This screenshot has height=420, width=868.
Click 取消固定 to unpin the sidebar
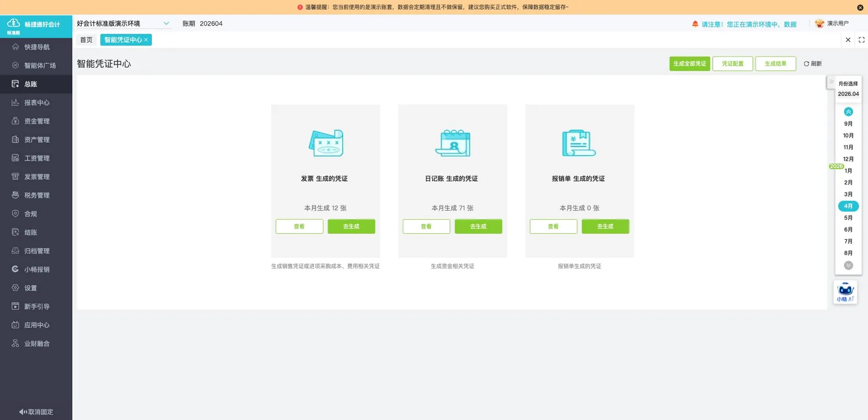36,412
